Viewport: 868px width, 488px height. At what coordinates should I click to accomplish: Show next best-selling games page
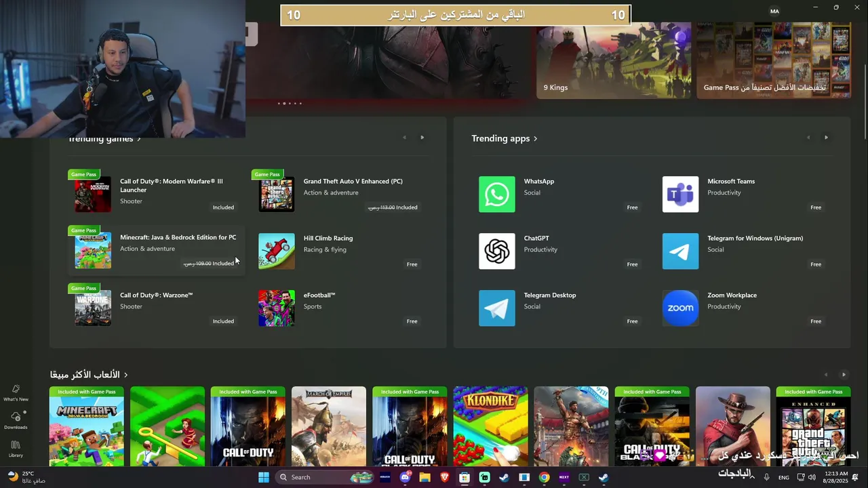pos(844,375)
